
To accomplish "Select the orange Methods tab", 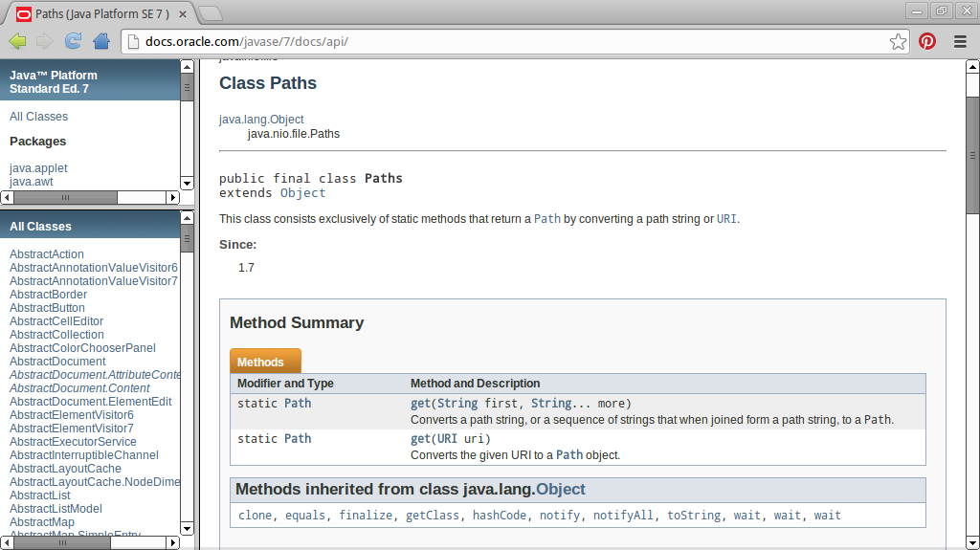I will (x=266, y=362).
